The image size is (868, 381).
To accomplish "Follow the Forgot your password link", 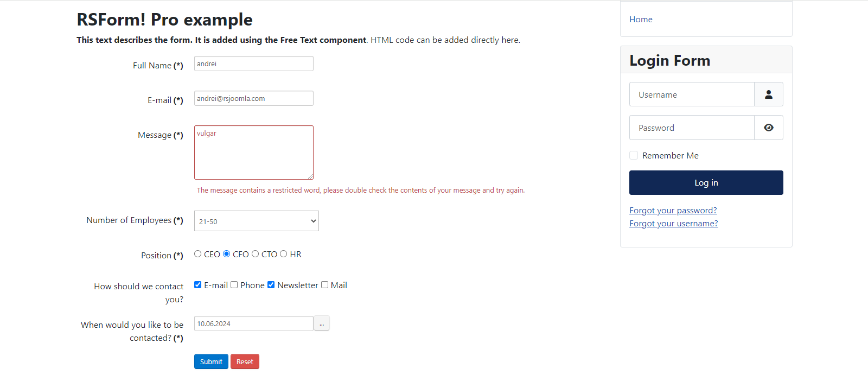I will [x=673, y=211].
